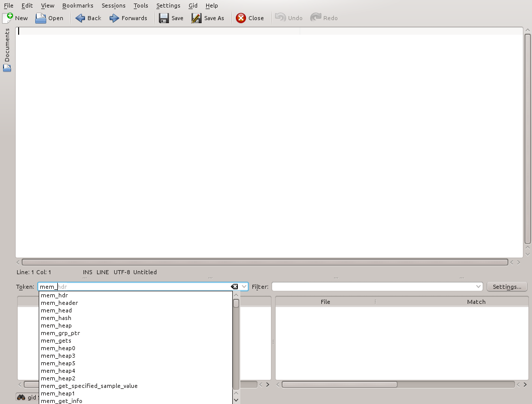Navigate with the Back arrow icon
The image size is (532, 404).
[x=80, y=18]
